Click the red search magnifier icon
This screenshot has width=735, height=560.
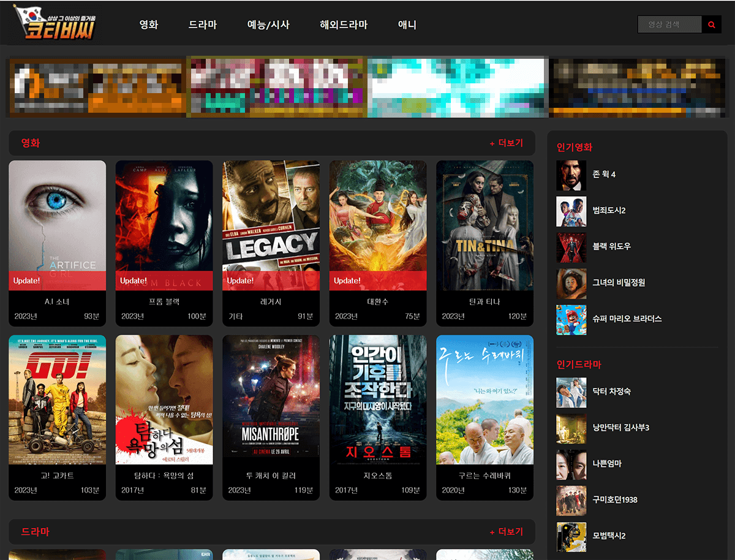711,25
